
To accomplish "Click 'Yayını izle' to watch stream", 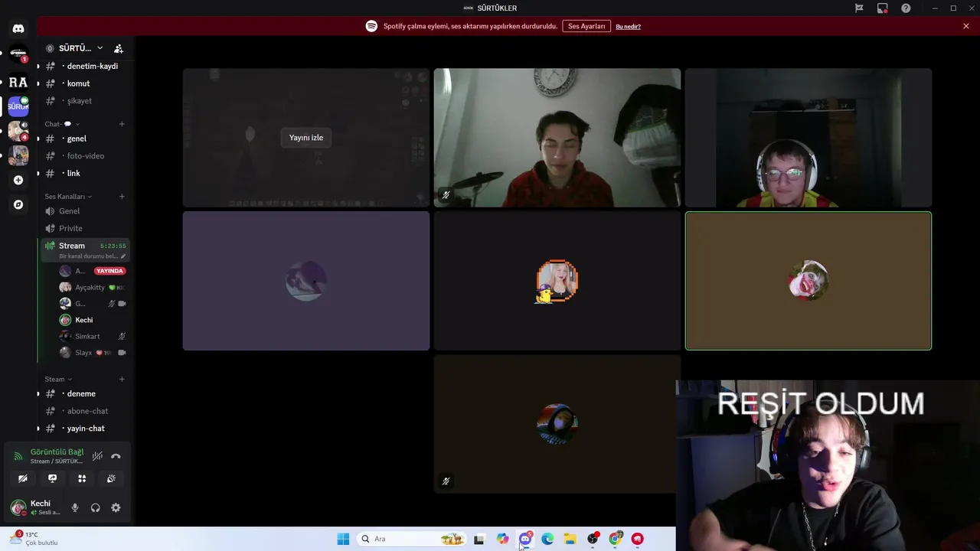I will coord(306,138).
